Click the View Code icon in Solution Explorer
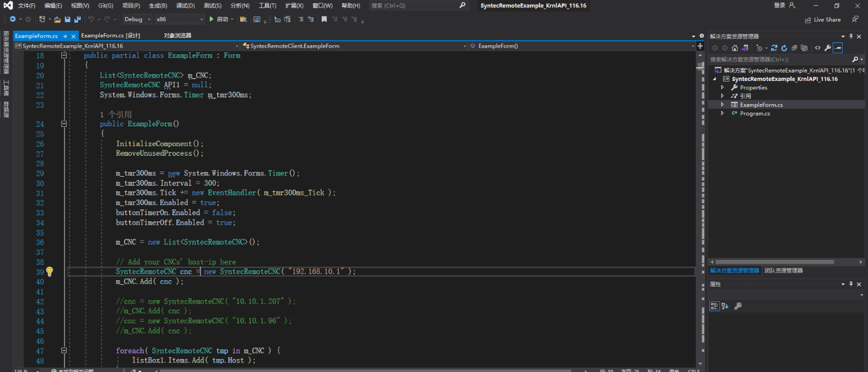Screen dimensions: 868x372 pyautogui.click(x=818, y=48)
